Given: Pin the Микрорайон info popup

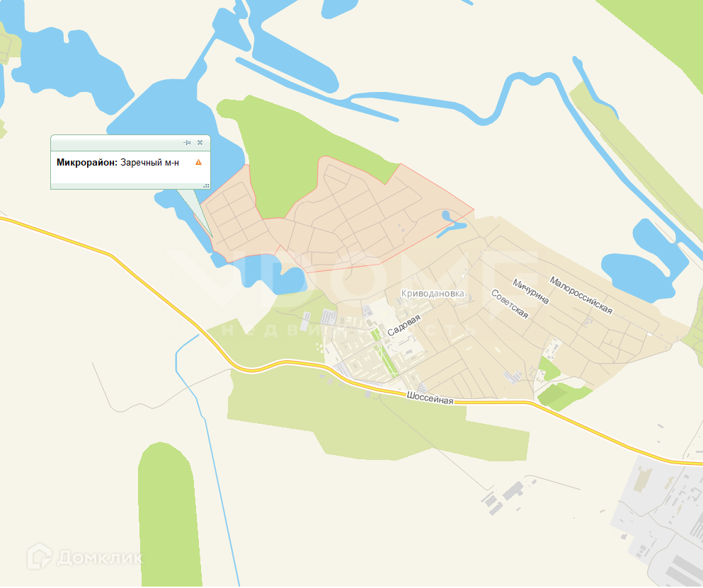Looking at the screenshot, I should click(x=187, y=142).
